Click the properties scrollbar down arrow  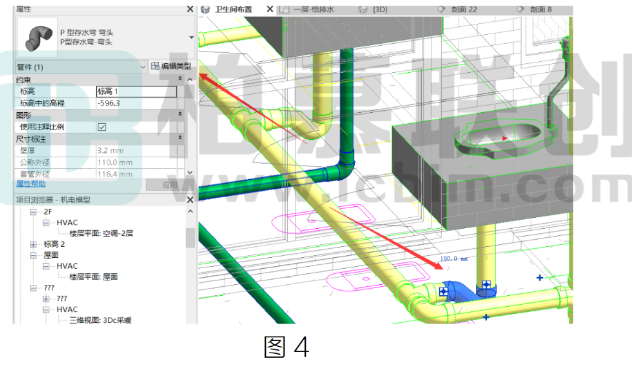[190, 172]
